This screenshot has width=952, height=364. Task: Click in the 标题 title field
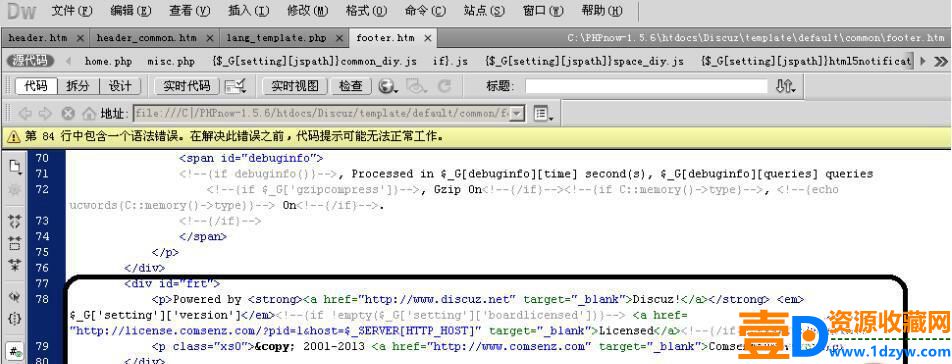[646, 86]
